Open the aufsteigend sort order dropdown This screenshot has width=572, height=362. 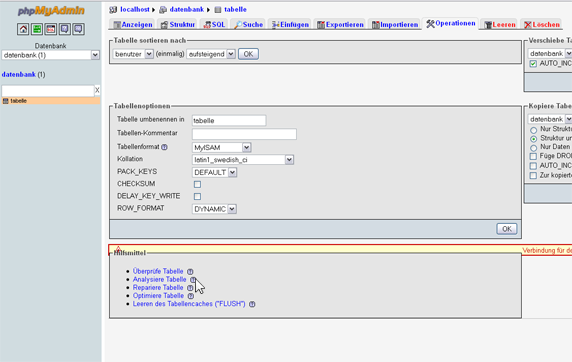pyautogui.click(x=211, y=54)
